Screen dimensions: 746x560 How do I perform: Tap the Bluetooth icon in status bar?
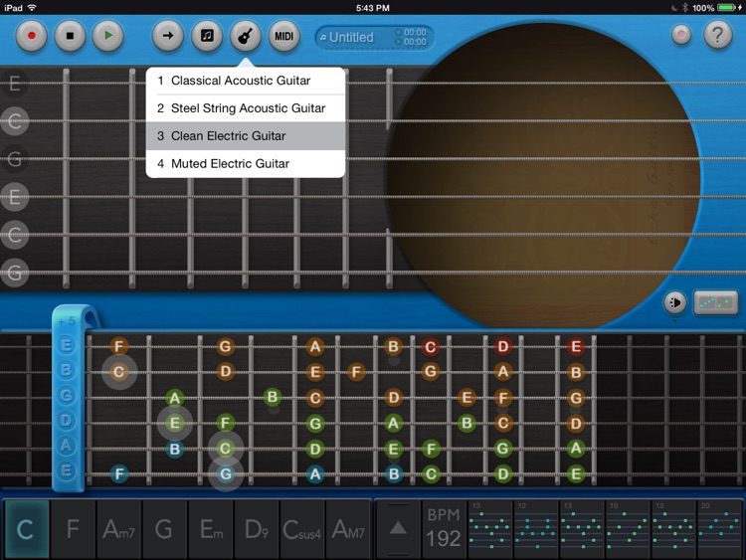[x=685, y=8]
